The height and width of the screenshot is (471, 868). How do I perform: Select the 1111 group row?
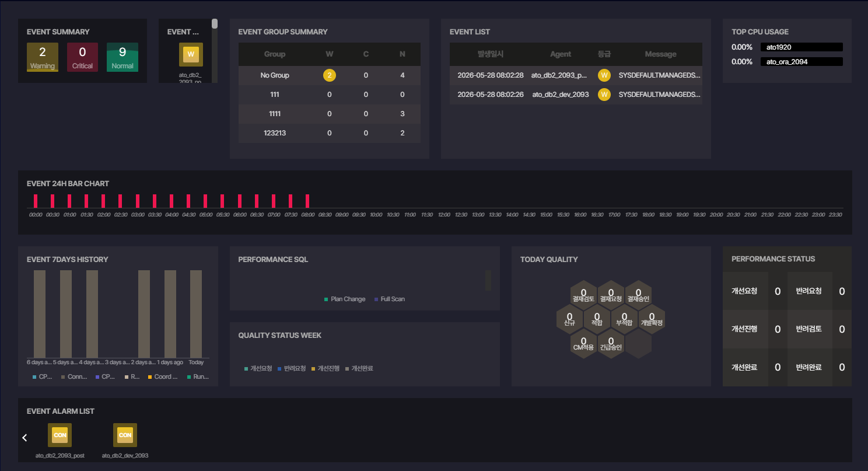point(330,114)
